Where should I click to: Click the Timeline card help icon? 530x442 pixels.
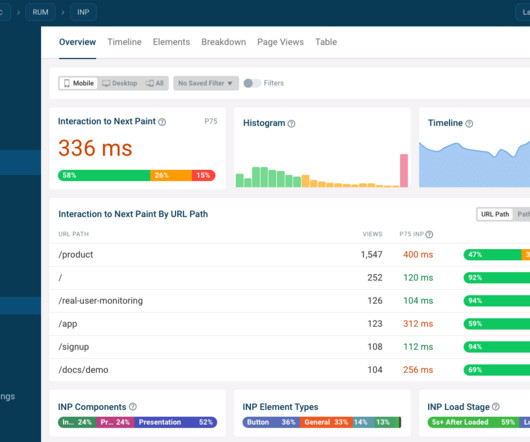click(x=469, y=124)
